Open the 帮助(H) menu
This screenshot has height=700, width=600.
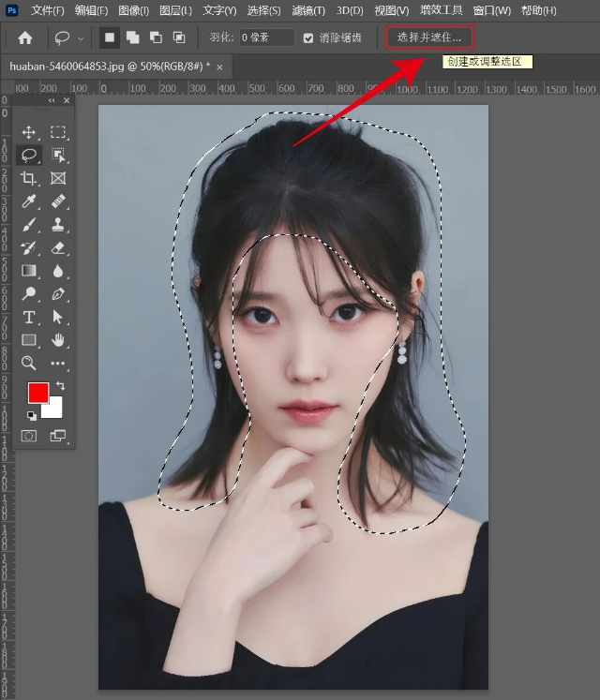tap(539, 10)
